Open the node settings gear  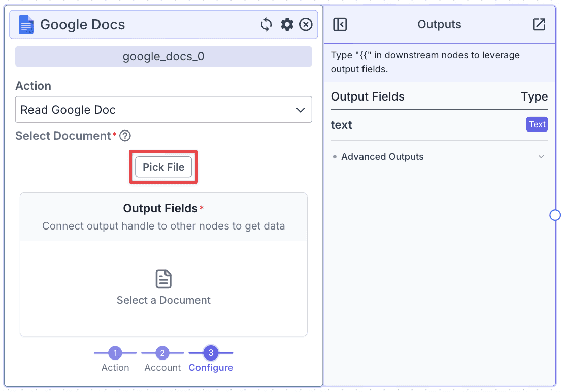point(287,25)
